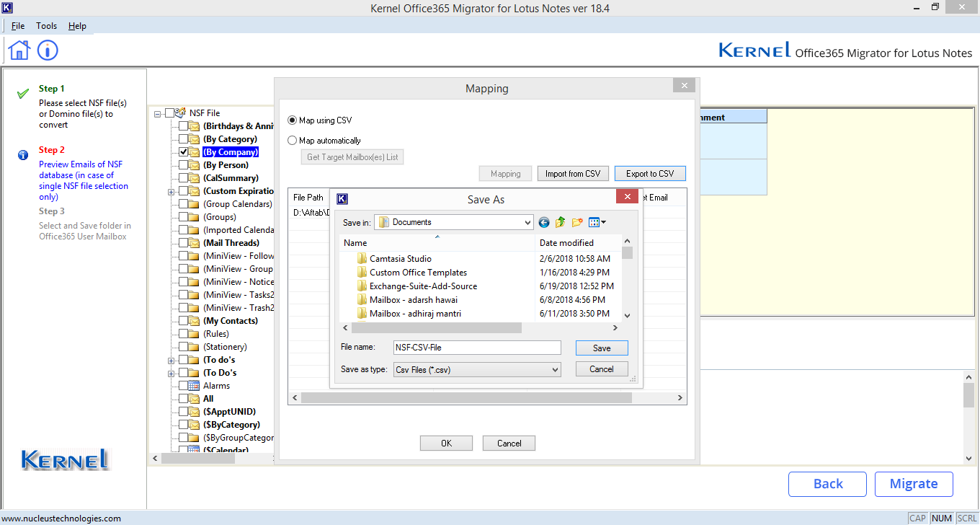
Task: Select the Map automatically radio button
Action: pos(292,141)
